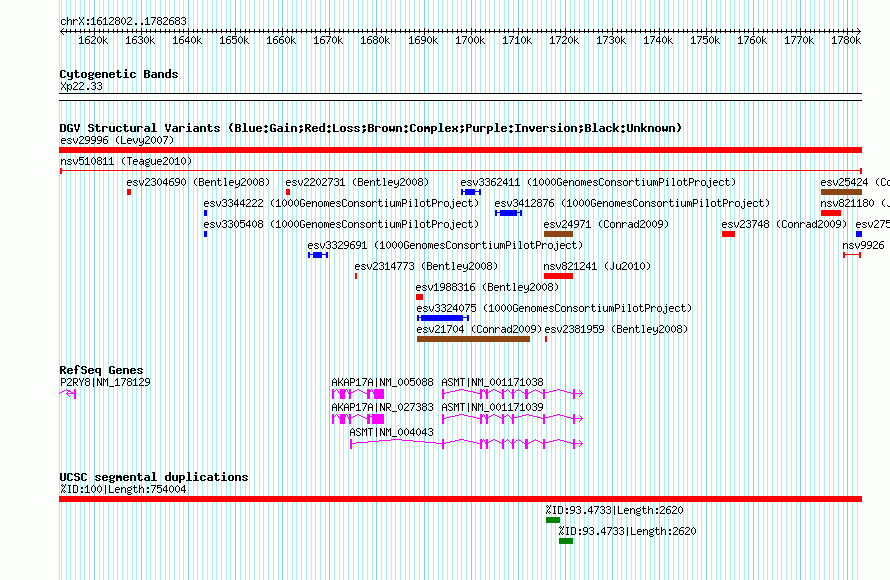The image size is (890, 580).
Task: Select the 1620k ruler position label
Action: 93,40
